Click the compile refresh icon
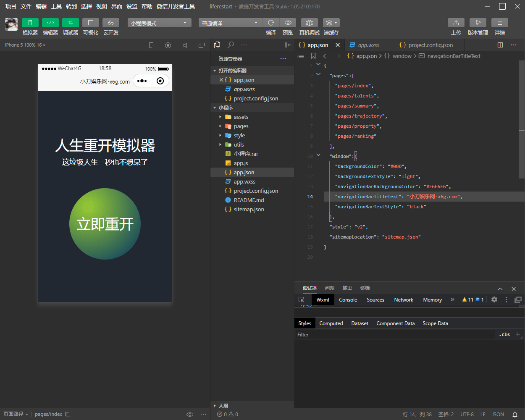525x420 pixels. (271, 23)
